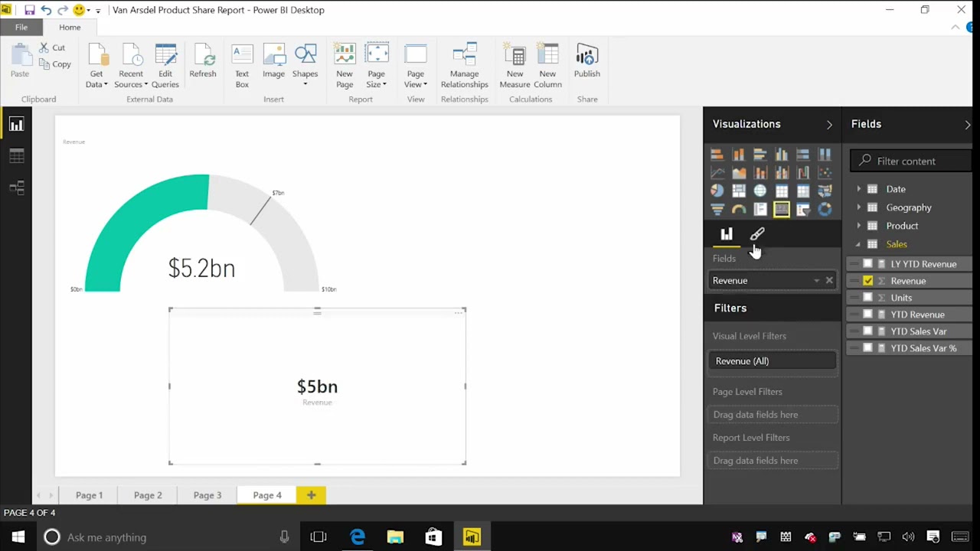Choose the multi-row card visualization

click(x=759, y=210)
